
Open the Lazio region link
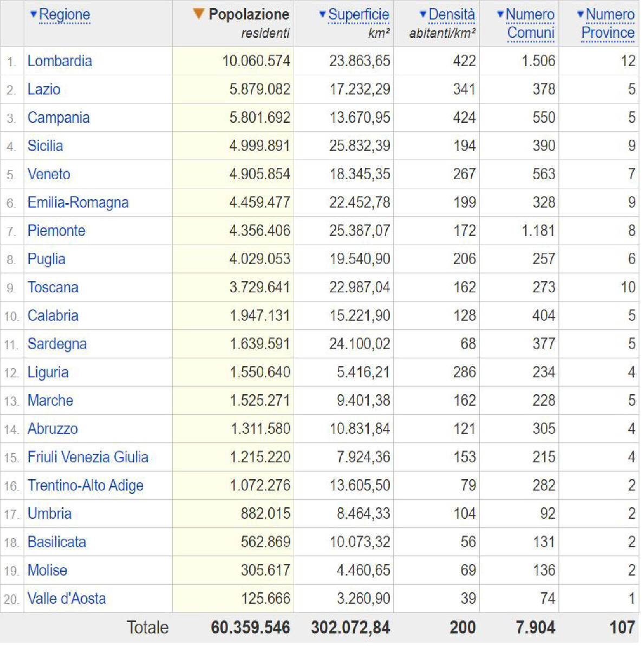pyautogui.click(x=44, y=89)
